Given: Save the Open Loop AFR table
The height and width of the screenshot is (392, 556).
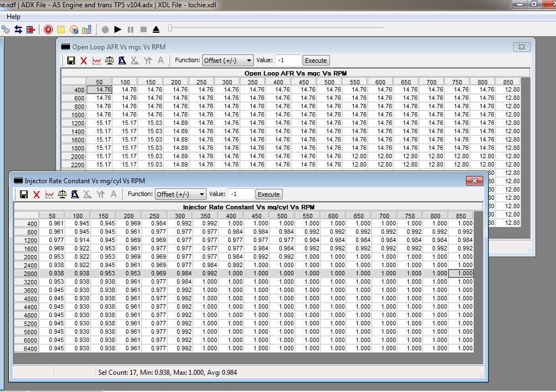Looking at the screenshot, I should (71, 61).
